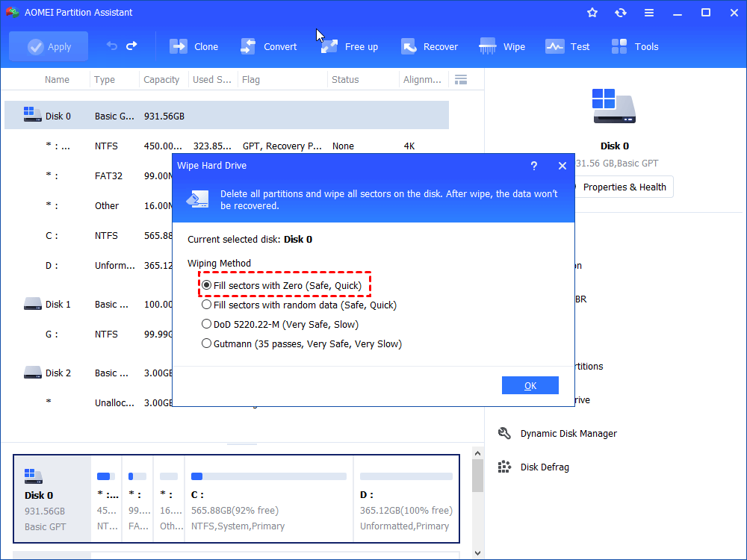Sort by Name column header
The height and width of the screenshot is (560, 747).
click(57, 80)
